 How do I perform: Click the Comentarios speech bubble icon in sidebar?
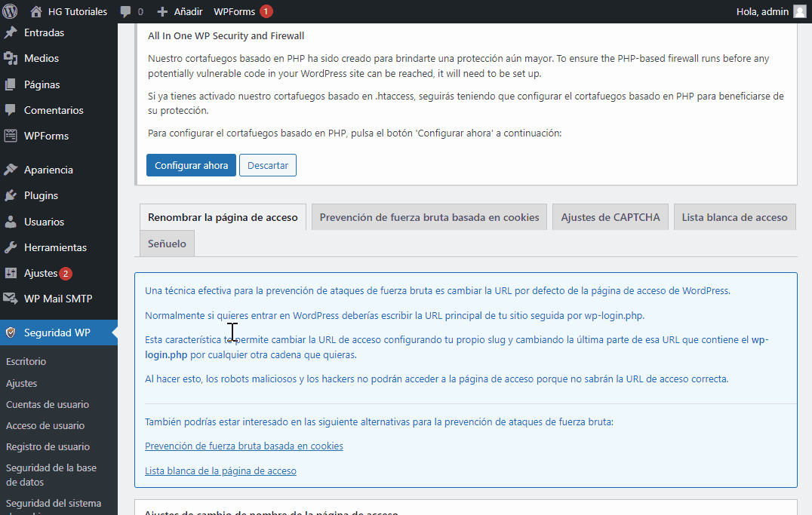pyautogui.click(x=11, y=110)
